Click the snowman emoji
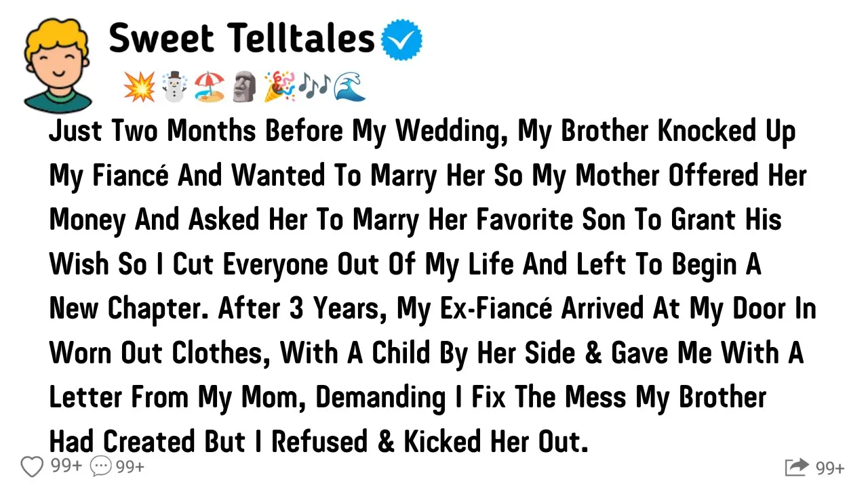This screenshot has height=488, width=868. coord(174,87)
